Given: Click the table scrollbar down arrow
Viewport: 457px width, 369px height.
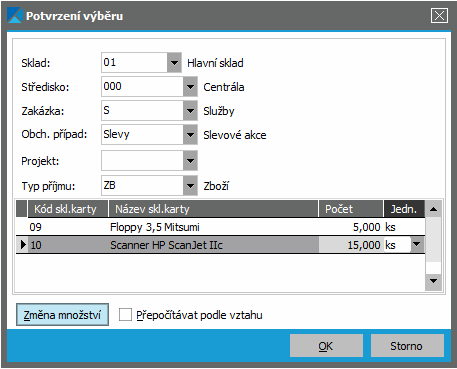Looking at the screenshot, I should [433, 281].
